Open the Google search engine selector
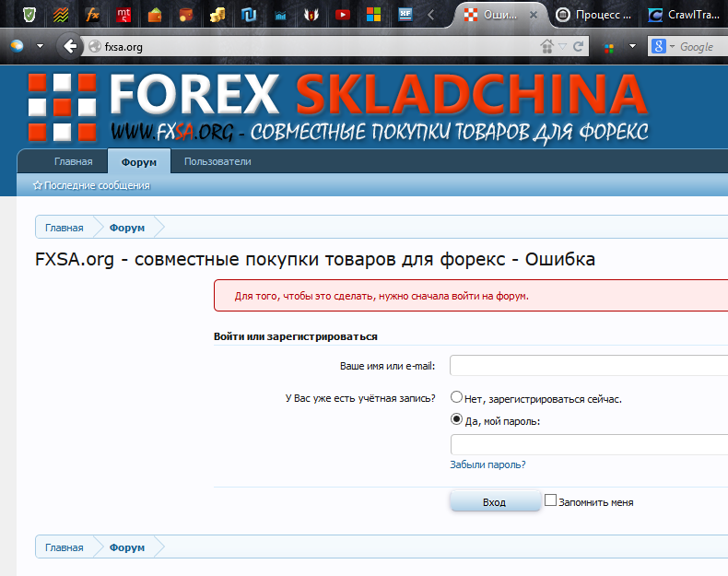Screen dimensions: 728x576 tap(663, 46)
